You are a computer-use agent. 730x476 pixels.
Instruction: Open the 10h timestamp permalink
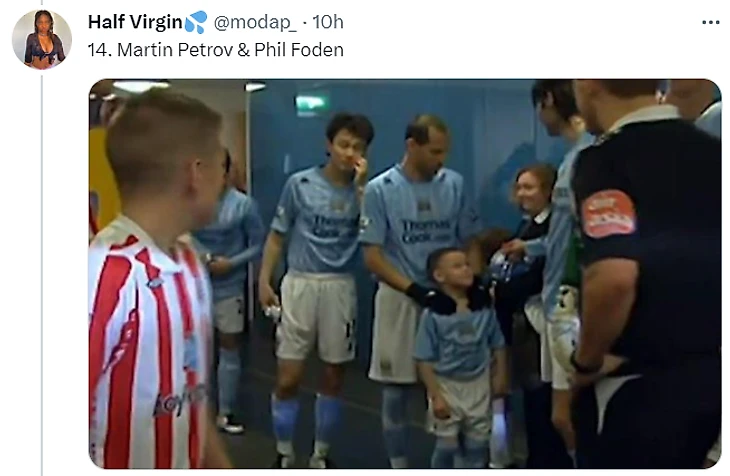328,22
